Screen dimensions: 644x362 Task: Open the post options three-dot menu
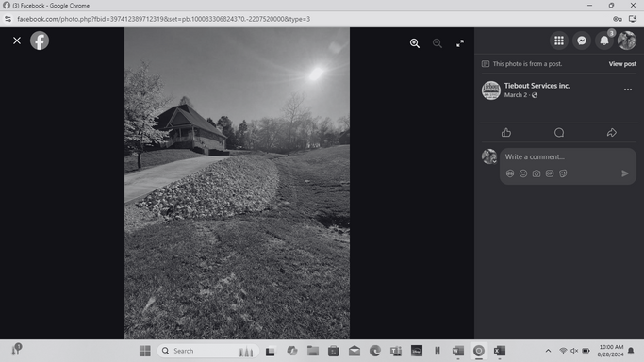click(x=628, y=90)
